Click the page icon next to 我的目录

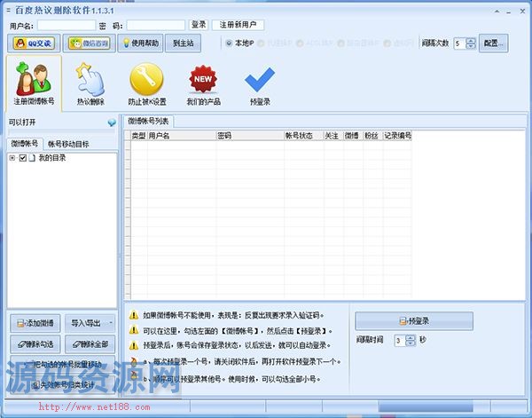[x=32, y=158]
